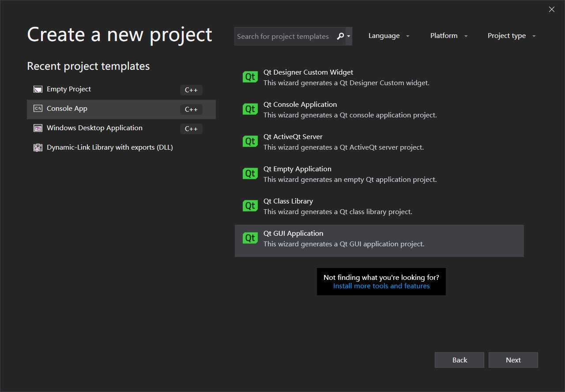Open the search options dropdown arrow

pos(349,36)
